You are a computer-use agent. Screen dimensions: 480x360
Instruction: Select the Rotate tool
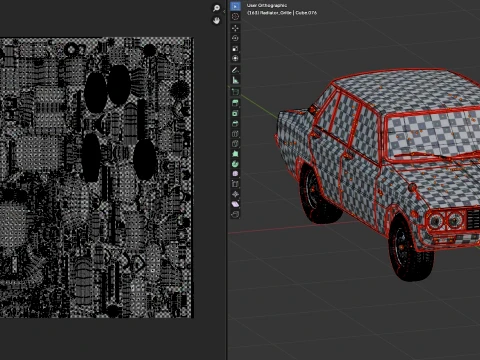pyautogui.click(x=235, y=38)
